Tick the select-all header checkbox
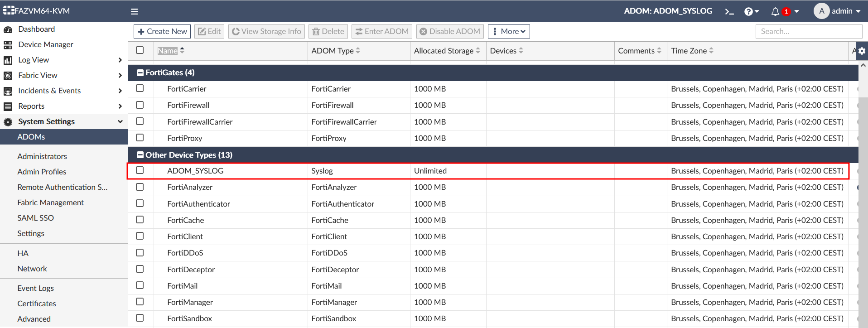This screenshot has height=328, width=868. [x=140, y=50]
